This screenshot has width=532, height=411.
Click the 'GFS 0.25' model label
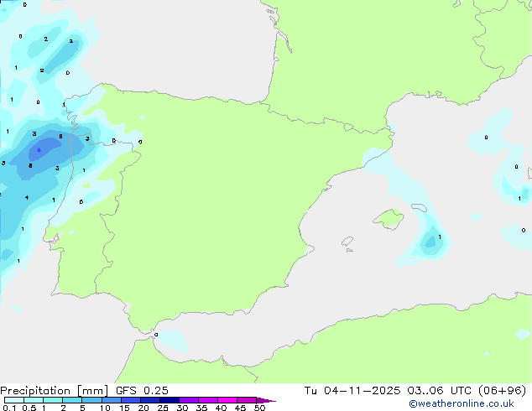[x=142, y=391]
